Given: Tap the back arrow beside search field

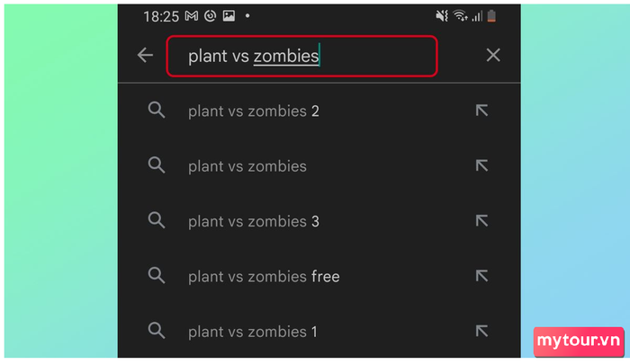Looking at the screenshot, I should click(145, 55).
